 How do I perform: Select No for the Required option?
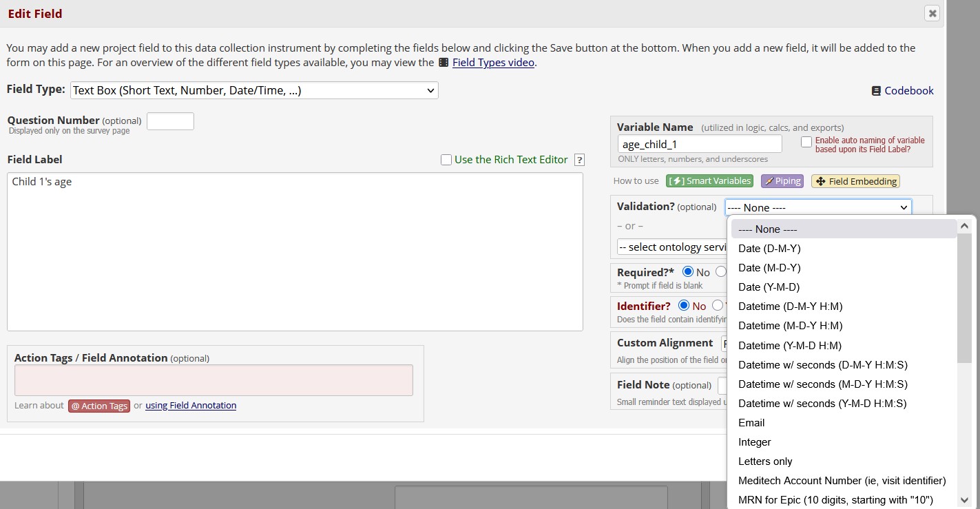coord(688,271)
